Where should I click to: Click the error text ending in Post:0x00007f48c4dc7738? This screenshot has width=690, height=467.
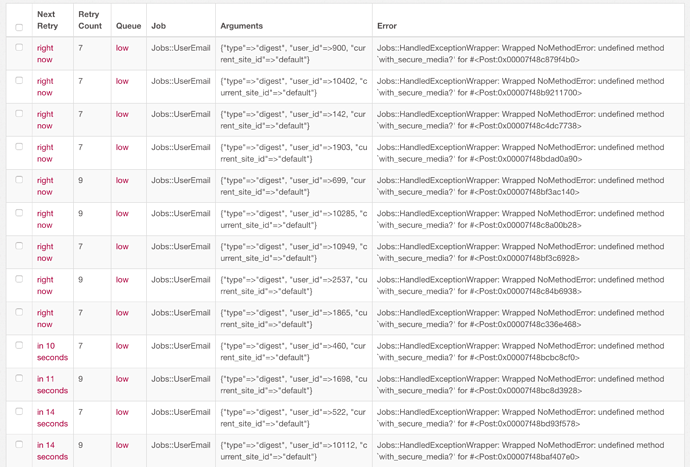click(x=521, y=120)
